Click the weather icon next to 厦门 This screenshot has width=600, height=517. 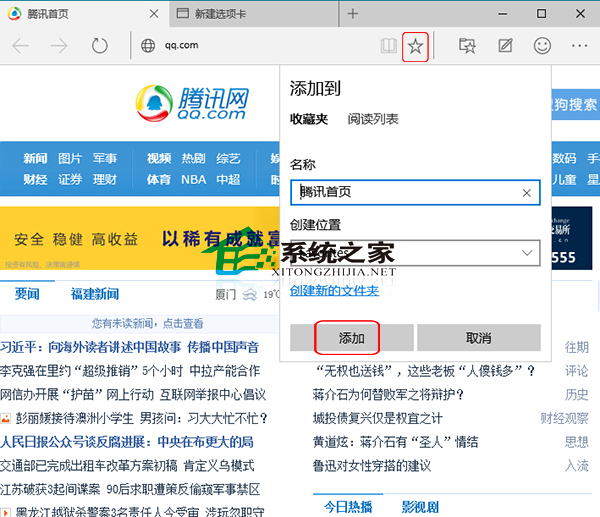(249, 295)
